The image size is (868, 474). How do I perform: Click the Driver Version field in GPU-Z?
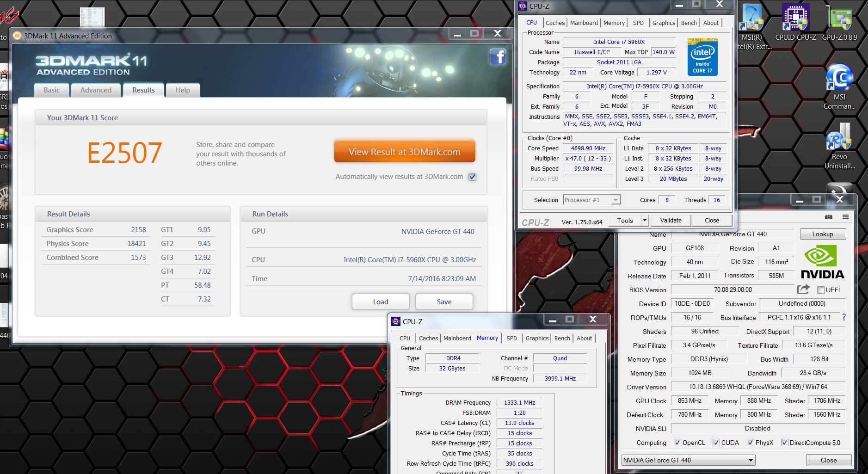[x=758, y=387]
